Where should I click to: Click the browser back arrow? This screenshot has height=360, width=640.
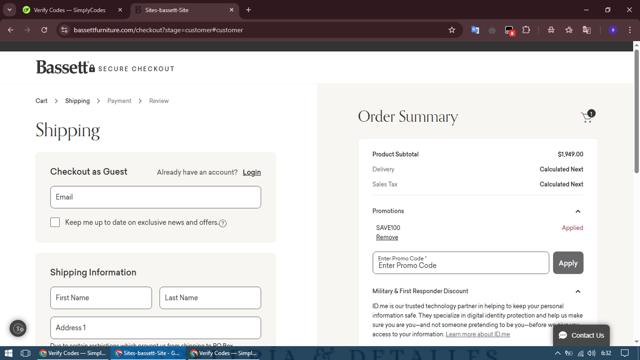[11, 30]
